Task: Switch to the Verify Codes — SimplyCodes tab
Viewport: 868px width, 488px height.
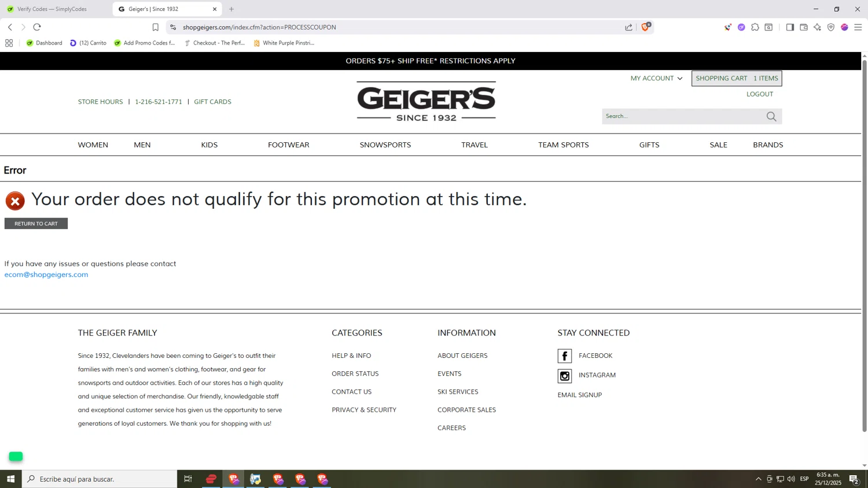Action: click(x=52, y=9)
